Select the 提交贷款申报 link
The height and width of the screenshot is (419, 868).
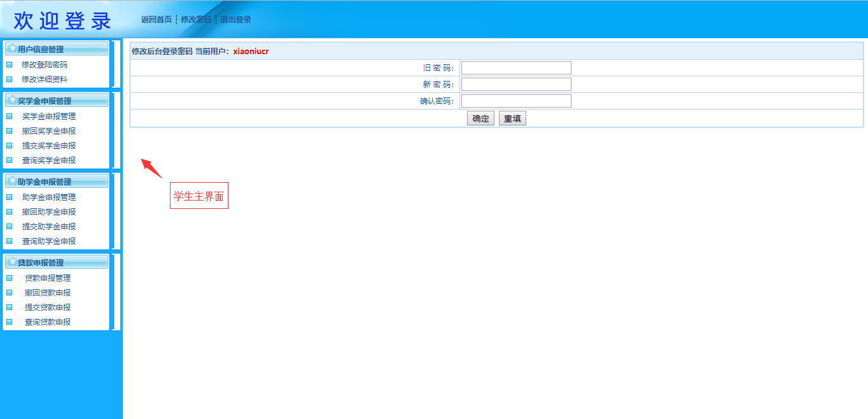[x=48, y=308]
